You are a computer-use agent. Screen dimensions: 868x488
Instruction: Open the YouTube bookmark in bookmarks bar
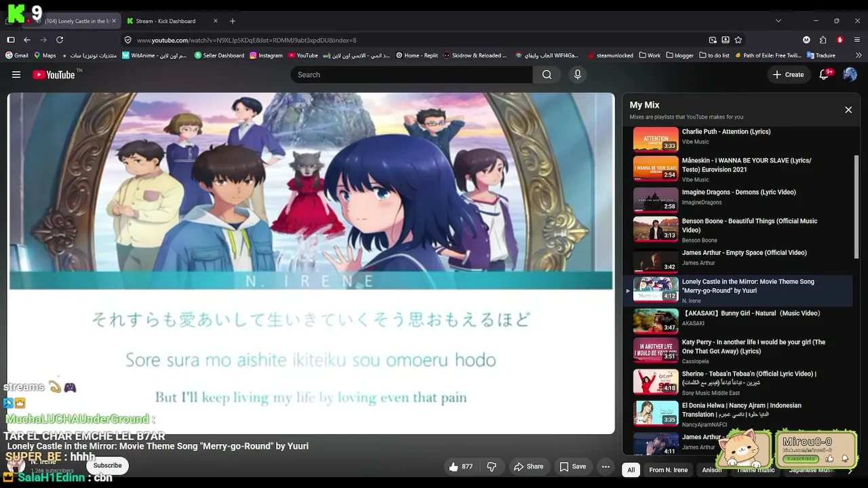[x=303, y=56]
